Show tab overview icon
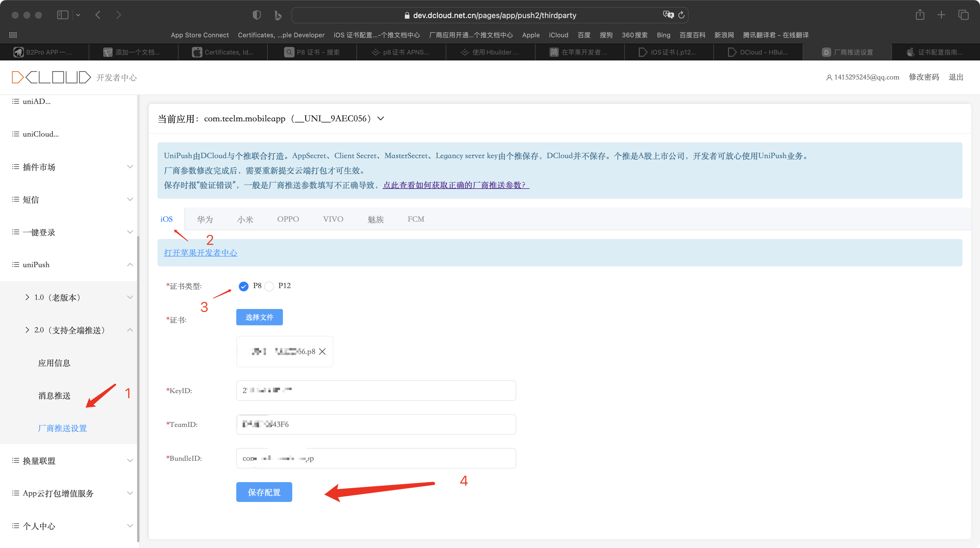 (963, 15)
